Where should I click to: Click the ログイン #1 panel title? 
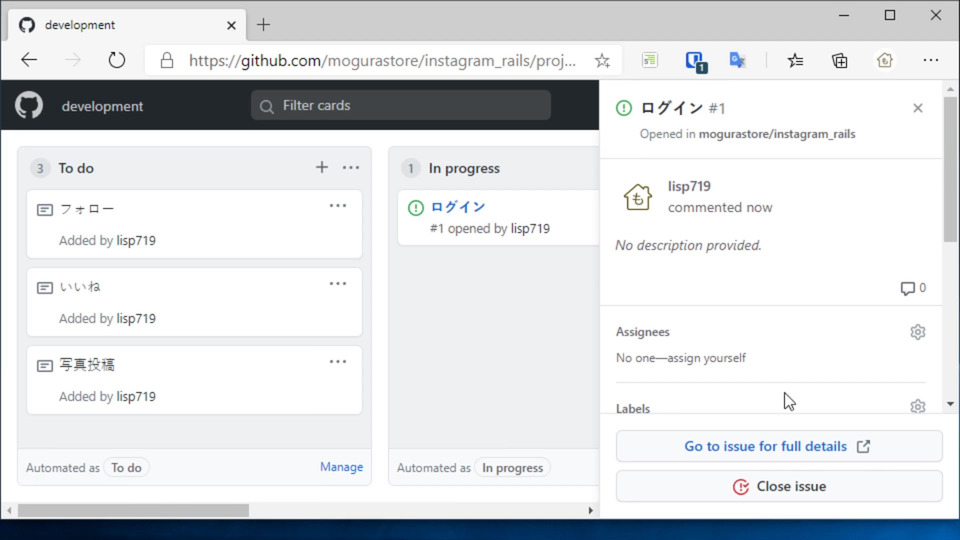coord(683,108)
